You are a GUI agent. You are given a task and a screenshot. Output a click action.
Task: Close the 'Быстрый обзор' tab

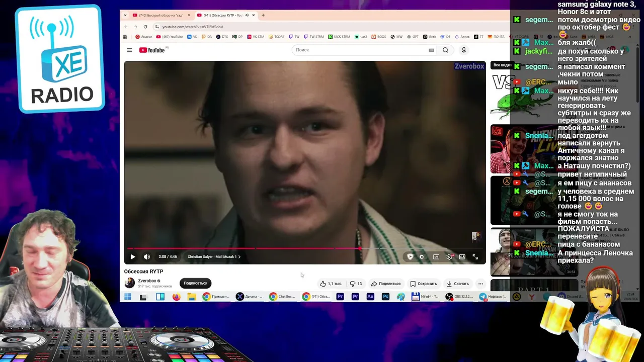(x=189, y=15)
